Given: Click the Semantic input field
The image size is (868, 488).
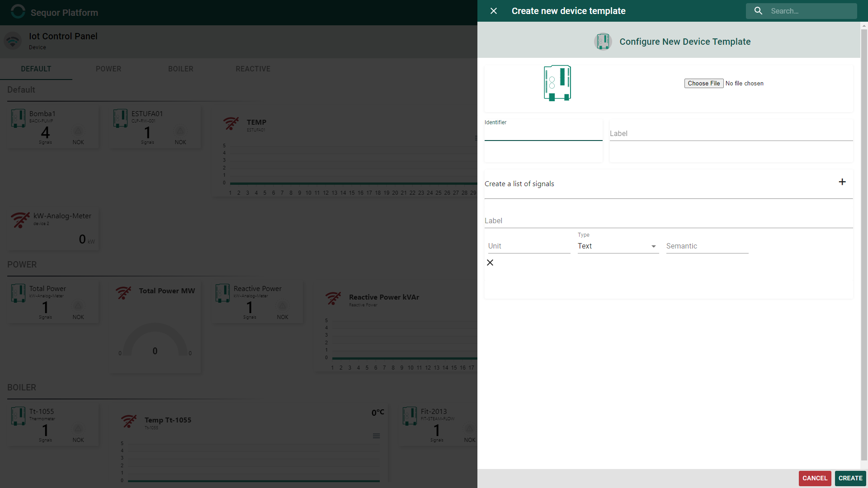Looking at the screenshot, I should (x=707, y=246).
